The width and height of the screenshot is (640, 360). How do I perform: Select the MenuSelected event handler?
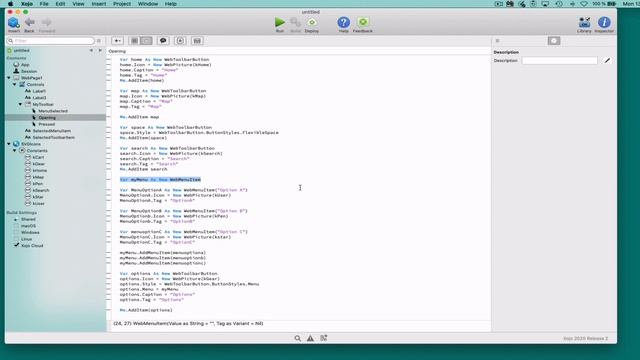click(53, 111)
